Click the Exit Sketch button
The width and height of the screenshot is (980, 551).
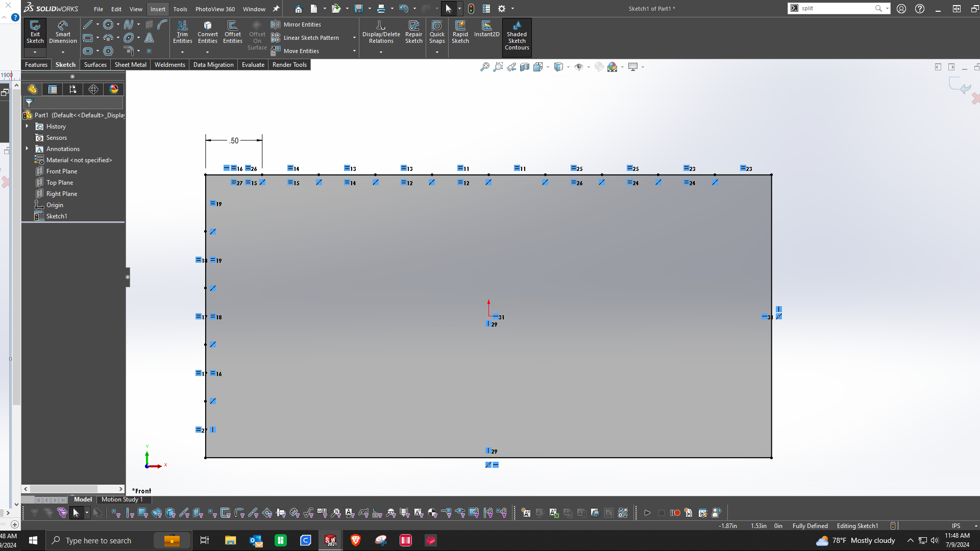35,32
